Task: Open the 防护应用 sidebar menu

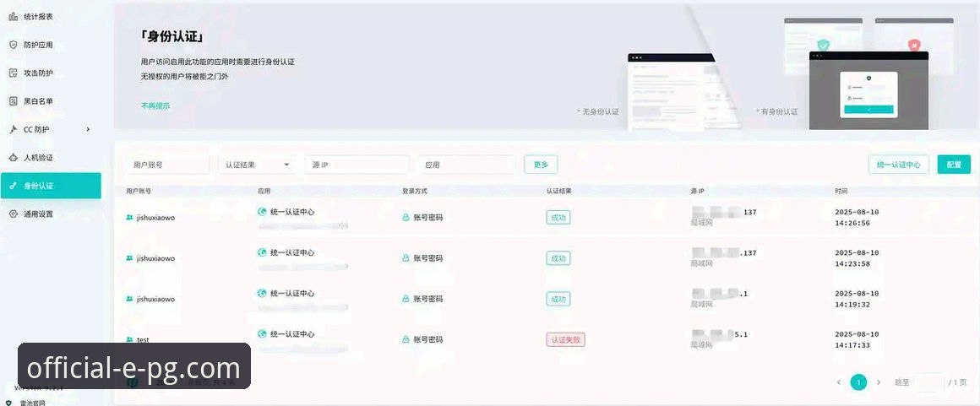Action: tap(50, 45)
